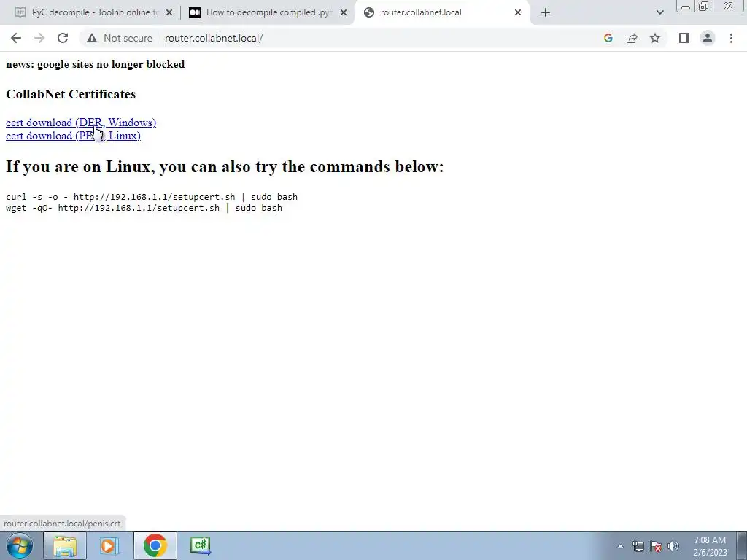747x560 pixels.
Task: Open the Google icon in address bar
Action: click(608, 38)
